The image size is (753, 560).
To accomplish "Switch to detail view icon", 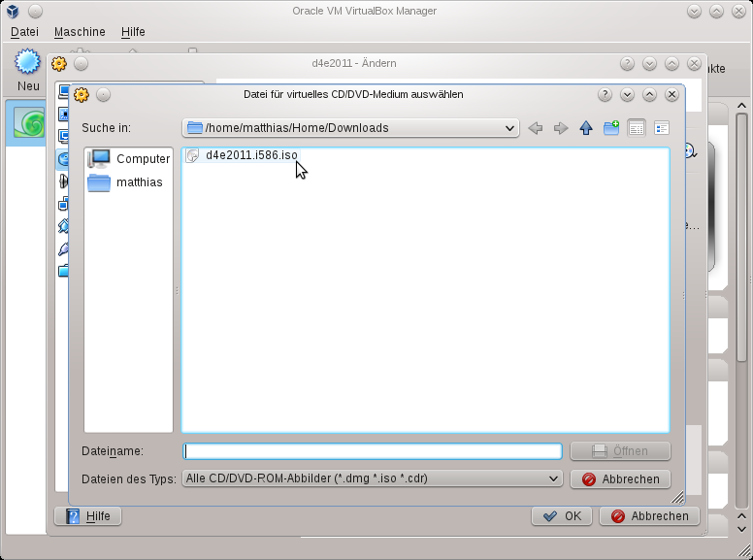I will tap(662, 128).
